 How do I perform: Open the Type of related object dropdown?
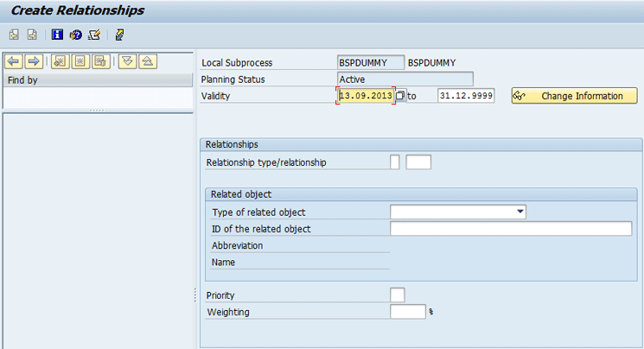pyautogui.click(x=520, y=212)
